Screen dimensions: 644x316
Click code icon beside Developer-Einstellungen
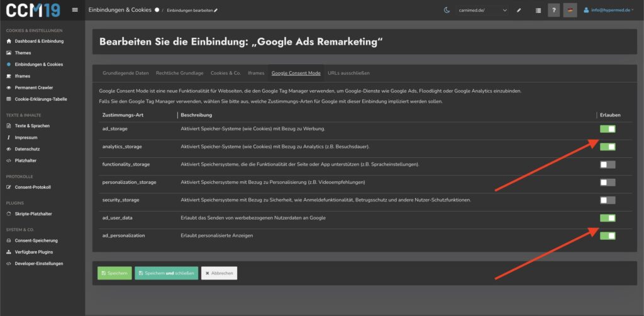(9, 263)
